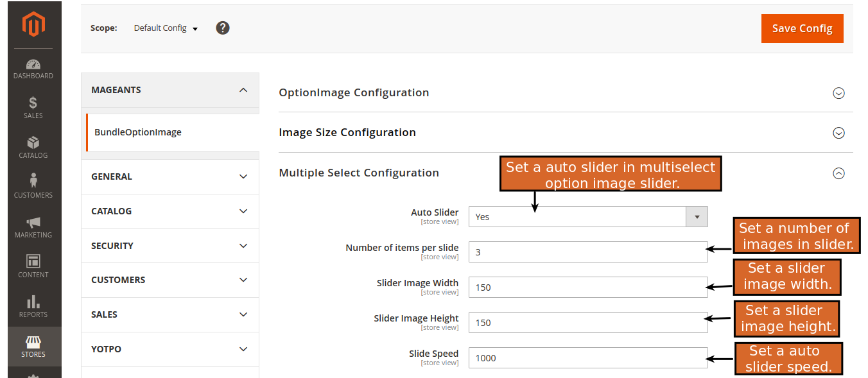Select the Sales icon in the sidebar
Screen dimensions: 868x378
click(33, 107)
